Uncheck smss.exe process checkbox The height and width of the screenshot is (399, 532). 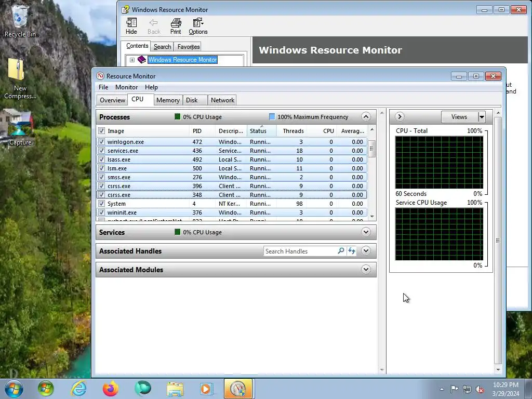tap(101, 177)
